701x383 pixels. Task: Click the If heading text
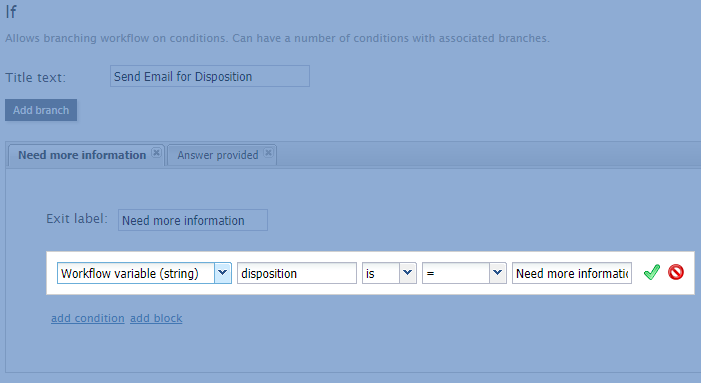[x=11, y=11]
